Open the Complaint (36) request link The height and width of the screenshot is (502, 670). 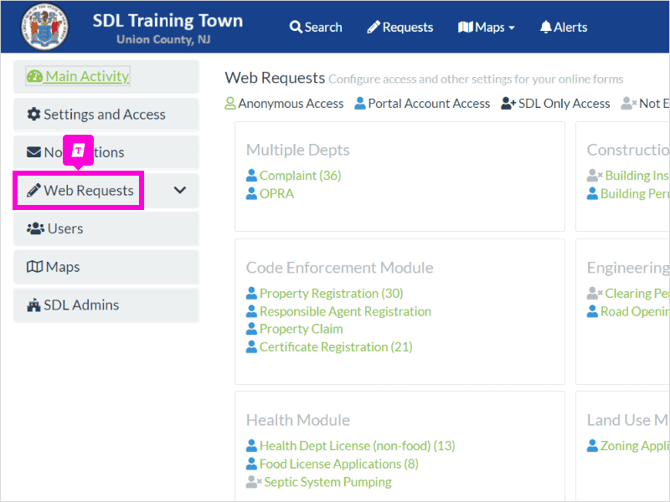click(x=300, y=176)
